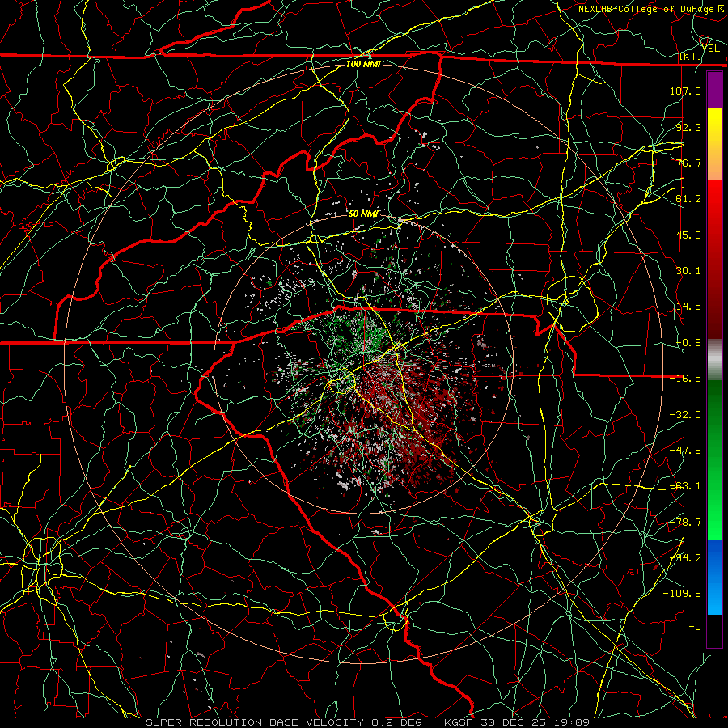Click the 45.6 value on the velocity scale
The image size is (728, 728).
coord(688,235)
